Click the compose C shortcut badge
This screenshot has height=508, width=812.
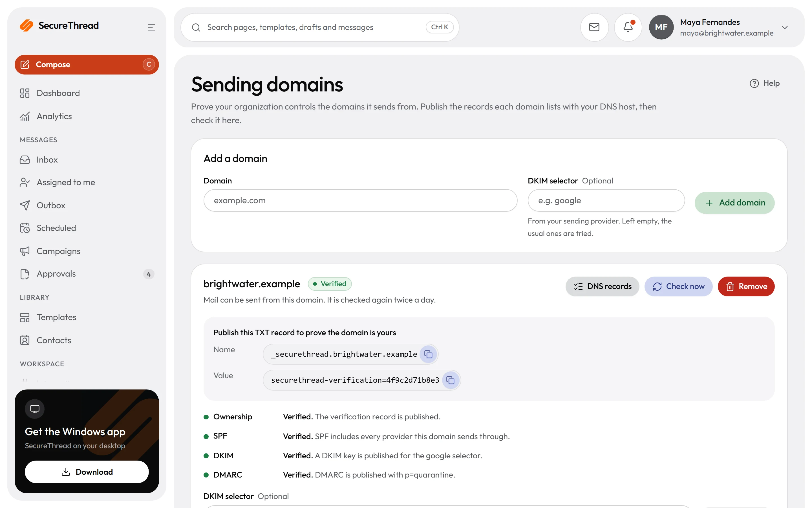149,65
